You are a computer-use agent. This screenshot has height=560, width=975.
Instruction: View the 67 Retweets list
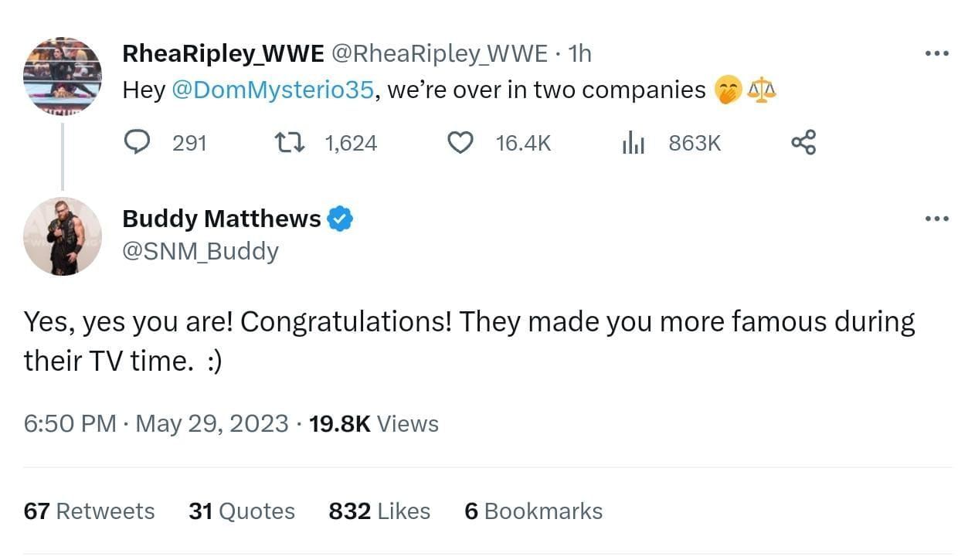(x=89, y=511)
